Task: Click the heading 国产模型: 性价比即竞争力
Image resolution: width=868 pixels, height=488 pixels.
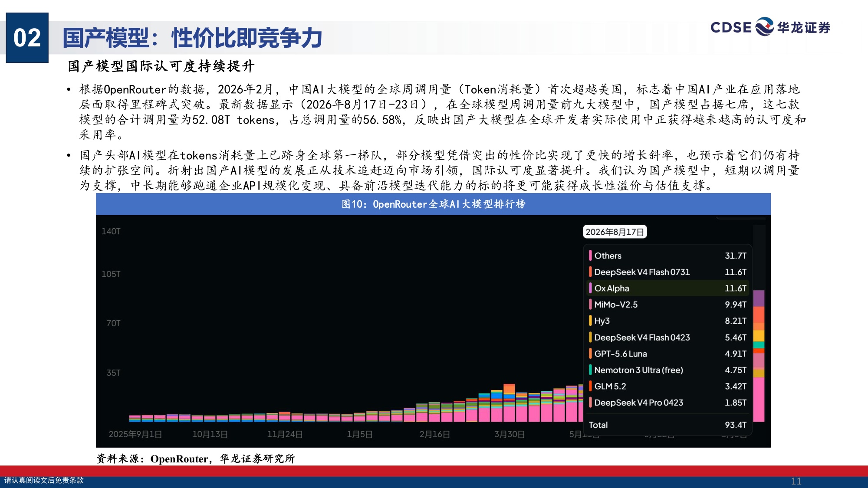Action: pyautogui.click(x=192, y=38)
